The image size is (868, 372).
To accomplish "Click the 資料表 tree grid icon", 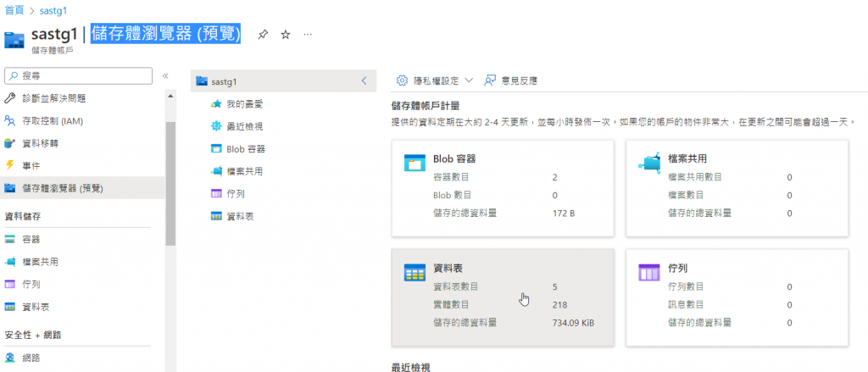I will pyautogui.click(x=216, y=216).
